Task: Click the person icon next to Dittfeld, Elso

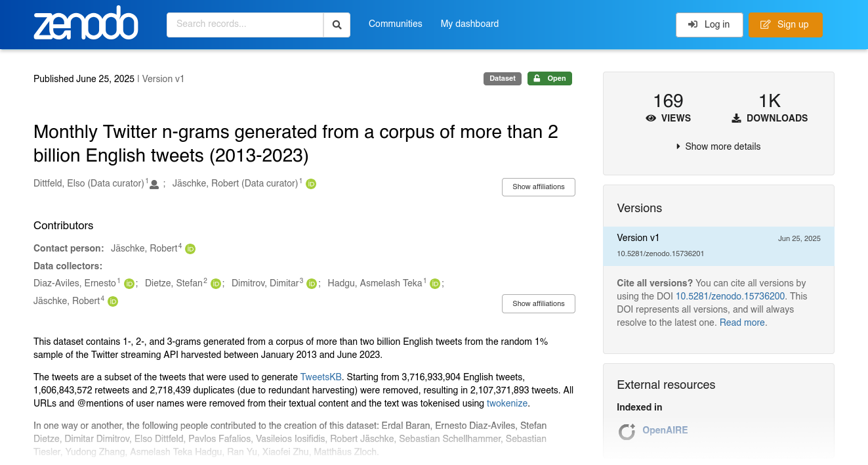Action: (x=154, y=184)
